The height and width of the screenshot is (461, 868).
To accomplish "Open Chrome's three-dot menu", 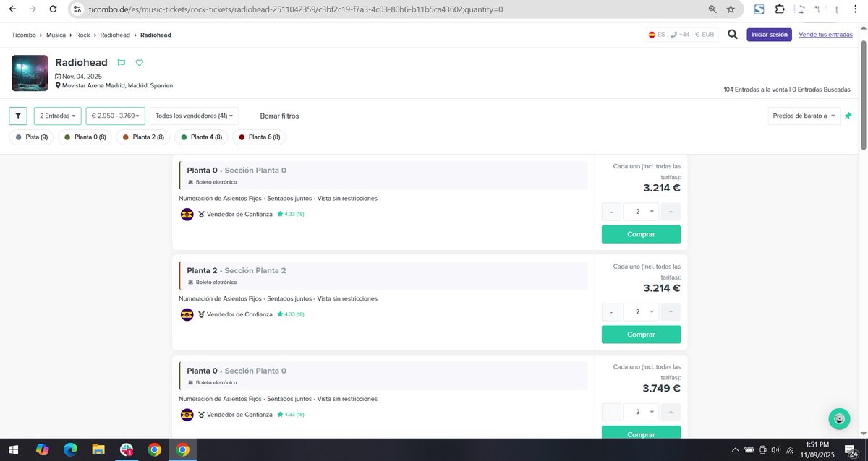I will coord(856,9).
